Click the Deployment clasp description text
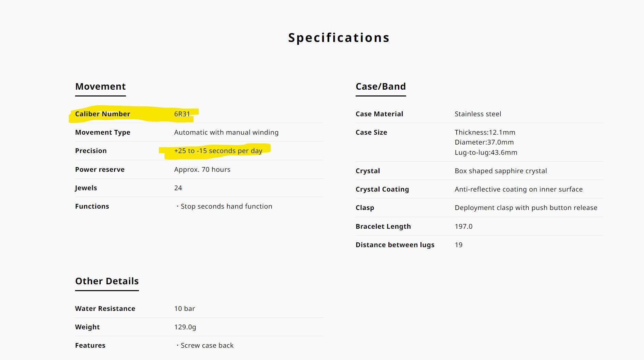This screenshot has height=360, width=644. pos(526,208)
